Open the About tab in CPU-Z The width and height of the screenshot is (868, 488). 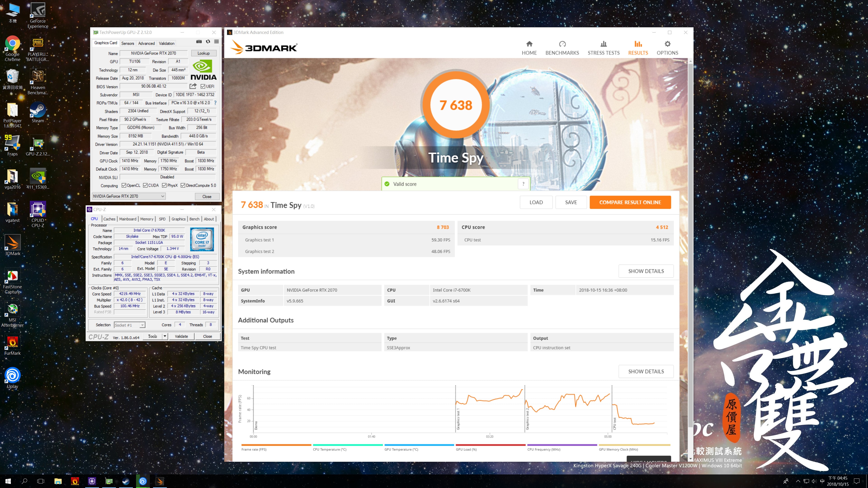pos(209,219)
